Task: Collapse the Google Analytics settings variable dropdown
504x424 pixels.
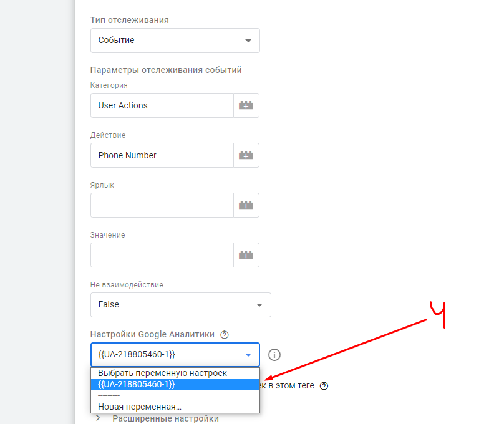Action: (x=248, y=355)
